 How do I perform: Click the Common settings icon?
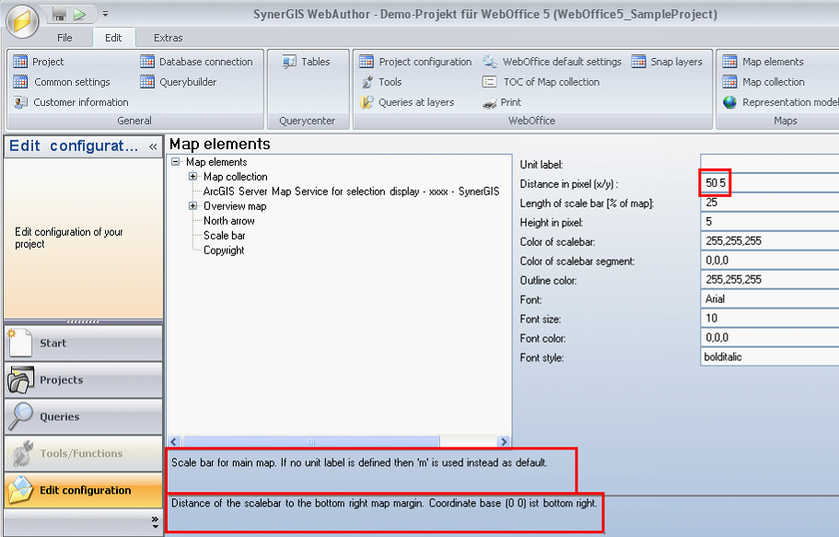tap(20, 82)
